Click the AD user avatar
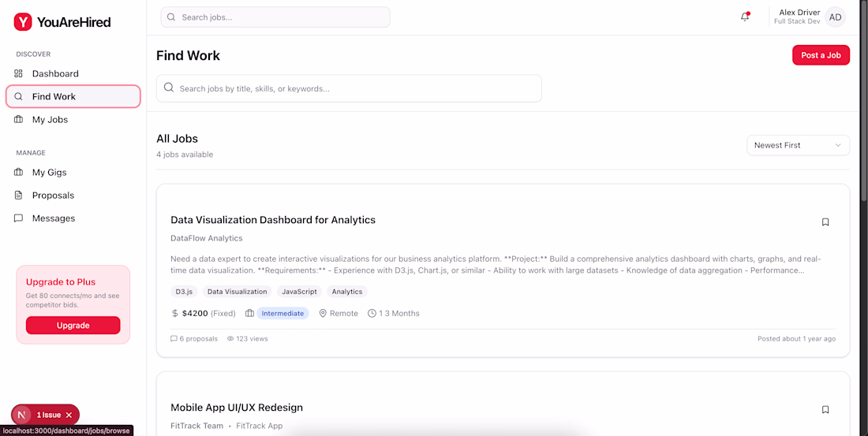This screenshot has width=868, height=436. (x=835, y=17)
